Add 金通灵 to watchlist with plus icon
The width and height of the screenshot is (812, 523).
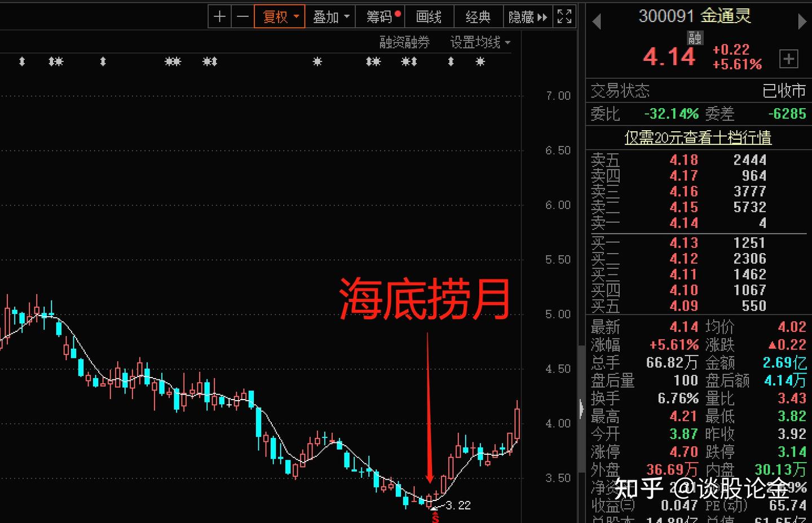tap(788, 58)
